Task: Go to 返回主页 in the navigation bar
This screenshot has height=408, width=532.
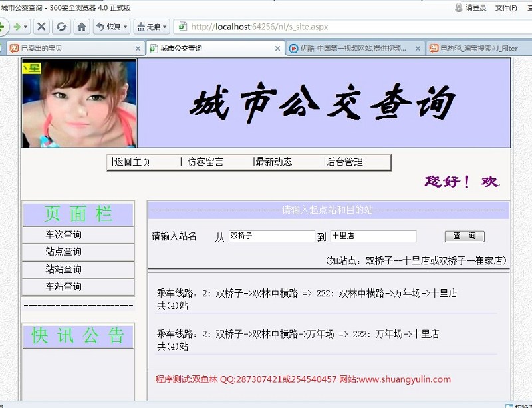Action: [132, 162]
